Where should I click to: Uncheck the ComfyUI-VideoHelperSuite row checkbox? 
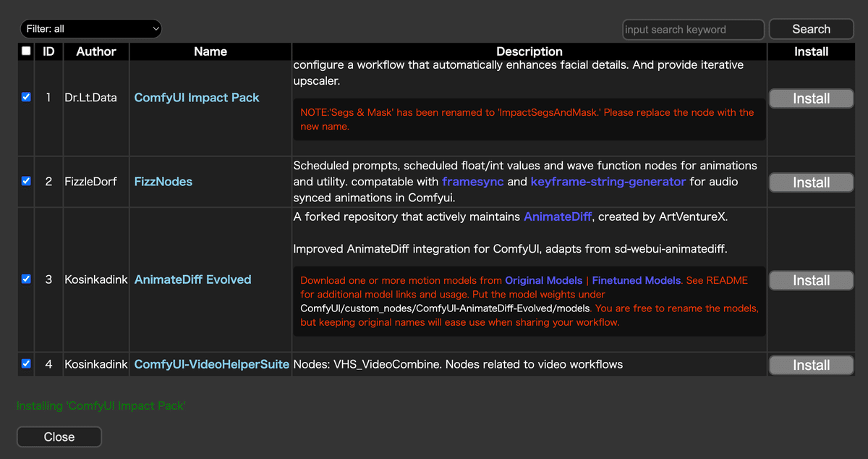tap(26, 364)
